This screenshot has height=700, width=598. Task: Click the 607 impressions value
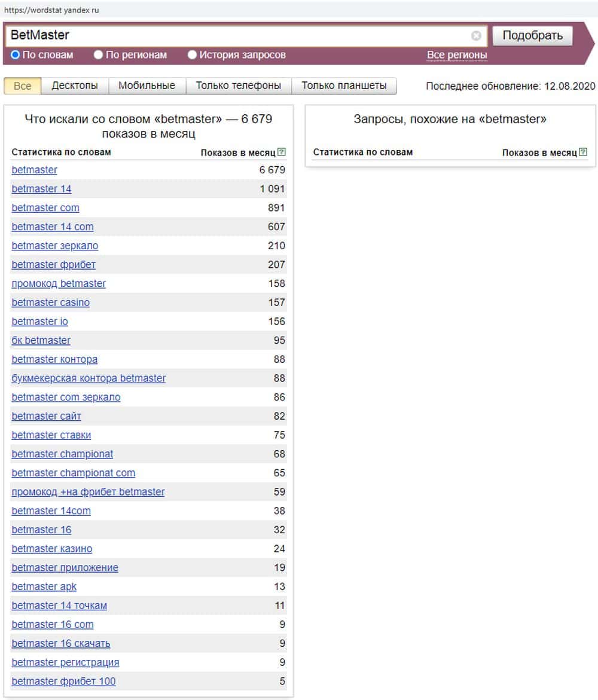[276, 227]
